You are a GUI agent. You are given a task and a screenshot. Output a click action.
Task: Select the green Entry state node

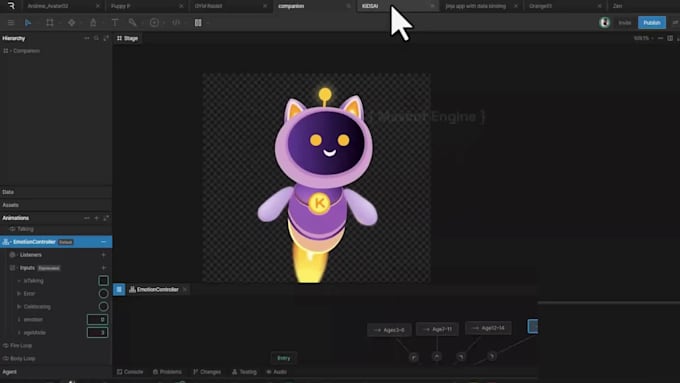(284, 358)
